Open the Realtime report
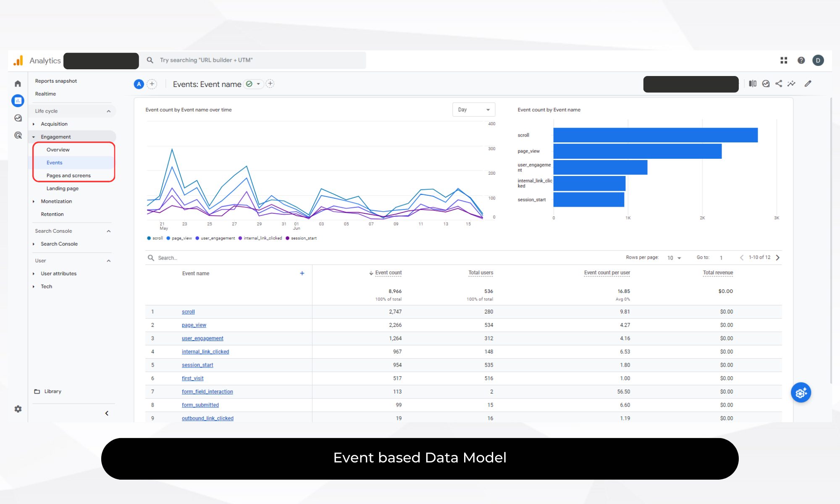 pos(45,94)
